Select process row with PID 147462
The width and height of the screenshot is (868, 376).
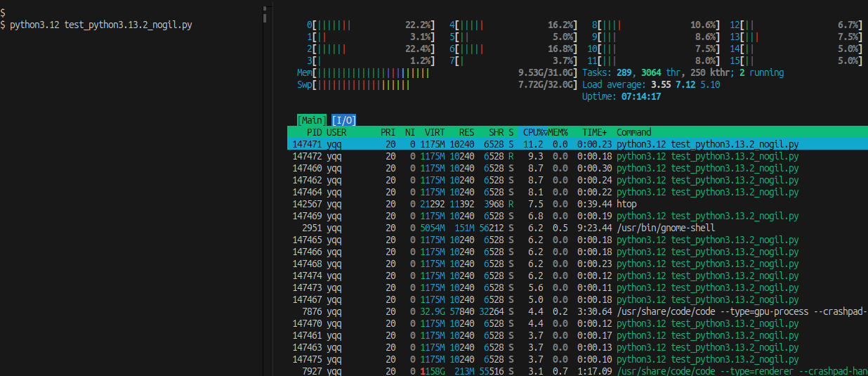click(x=577, y=180)
